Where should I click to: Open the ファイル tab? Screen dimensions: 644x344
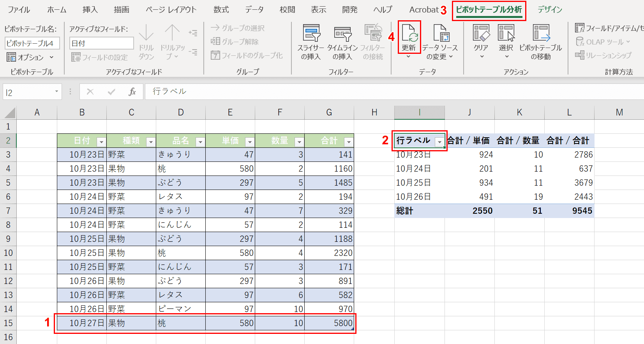point(19,10)
